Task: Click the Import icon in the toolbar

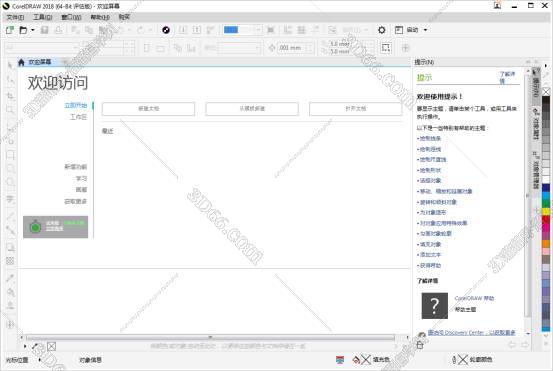Action: tap(183, 30)
